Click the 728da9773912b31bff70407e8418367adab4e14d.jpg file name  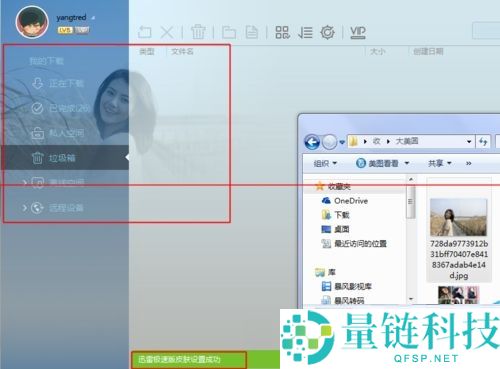click(459, 260)
